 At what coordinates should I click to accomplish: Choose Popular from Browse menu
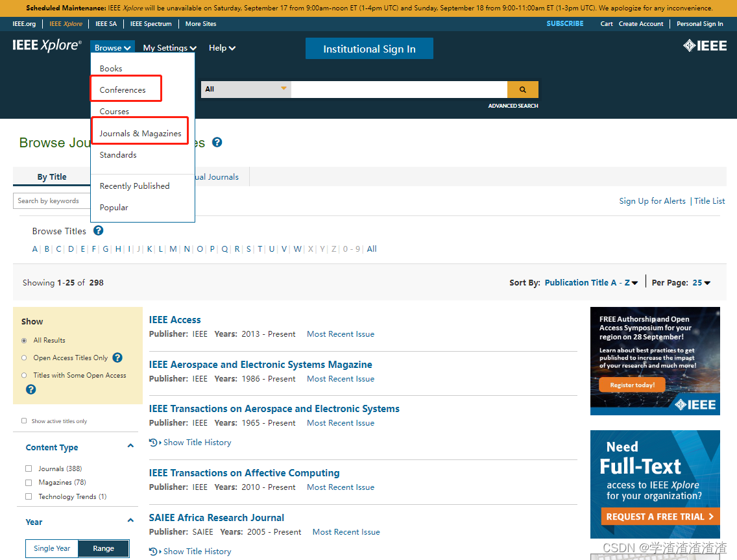(114, 208)
